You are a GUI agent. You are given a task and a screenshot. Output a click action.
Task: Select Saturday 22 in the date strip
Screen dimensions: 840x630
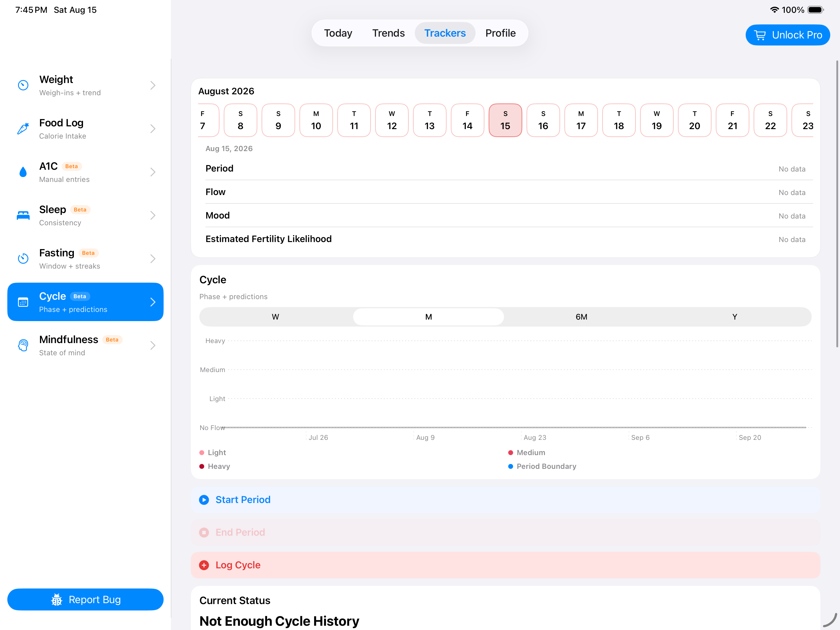point(770,120)
